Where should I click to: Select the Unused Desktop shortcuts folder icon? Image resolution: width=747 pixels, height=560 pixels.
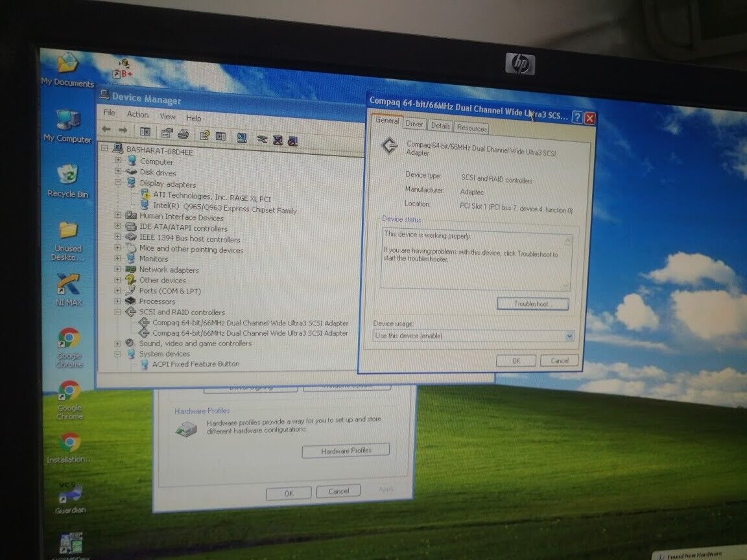[x=68, y=240]
